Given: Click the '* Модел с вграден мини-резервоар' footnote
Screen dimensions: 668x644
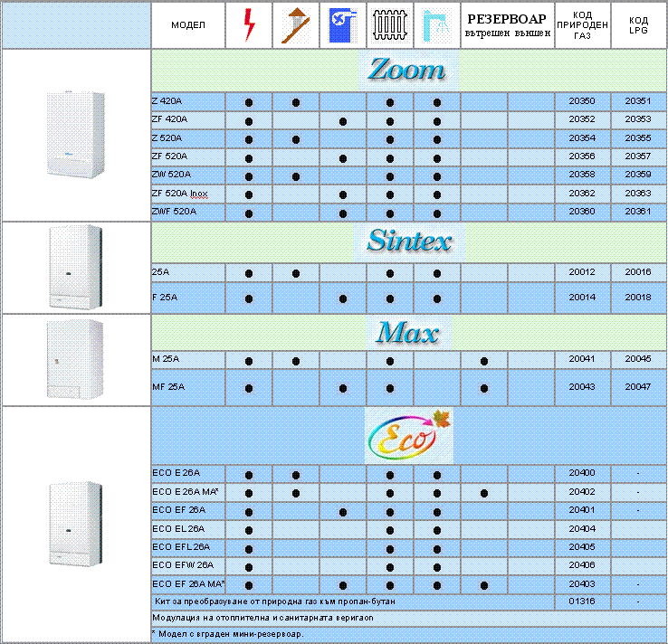Looking at the screenshot, I should coord(227,634).
